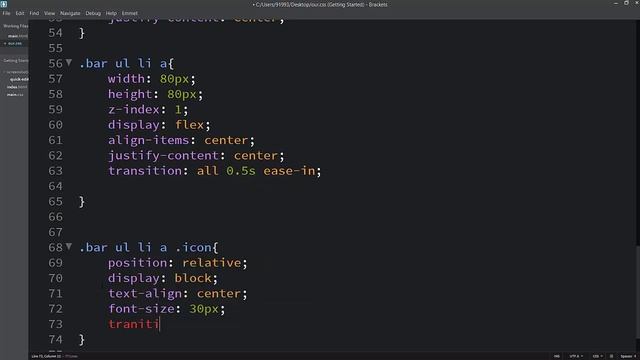Click the 'align-items: center;' line at 61

coord(181,140)
